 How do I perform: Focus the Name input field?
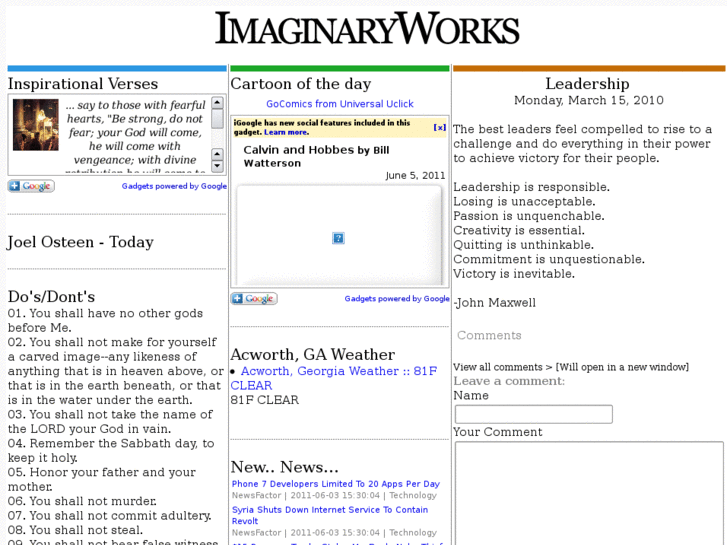[534, 414]
